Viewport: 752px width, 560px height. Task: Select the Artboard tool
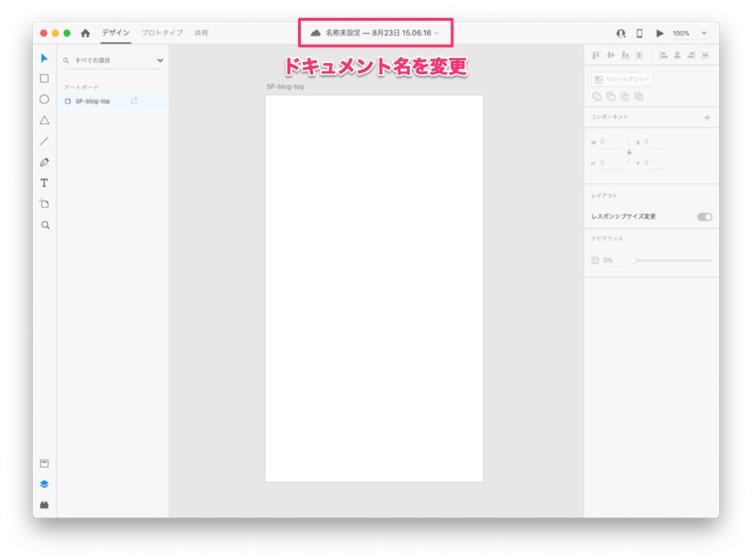tap(44, 204)
